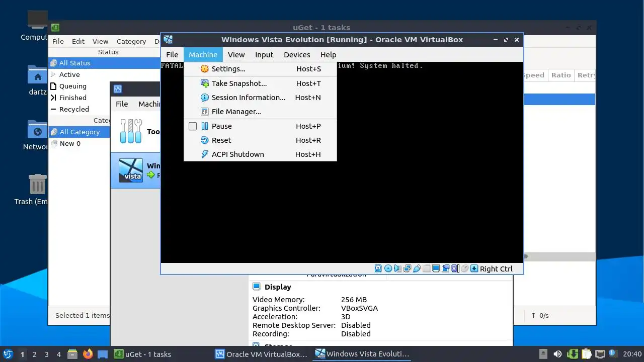This screenshot has width=644, height=362.
Task: Click network indicator in VM status bar
Action: click(407, 268)
